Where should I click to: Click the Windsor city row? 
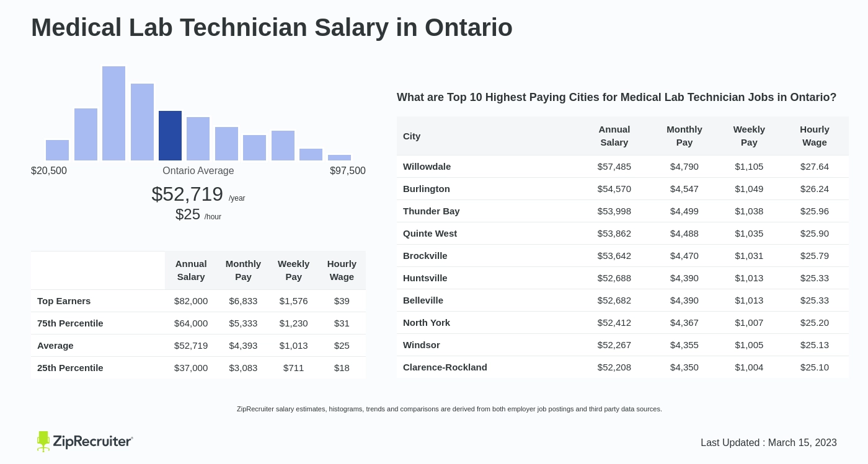623,344
